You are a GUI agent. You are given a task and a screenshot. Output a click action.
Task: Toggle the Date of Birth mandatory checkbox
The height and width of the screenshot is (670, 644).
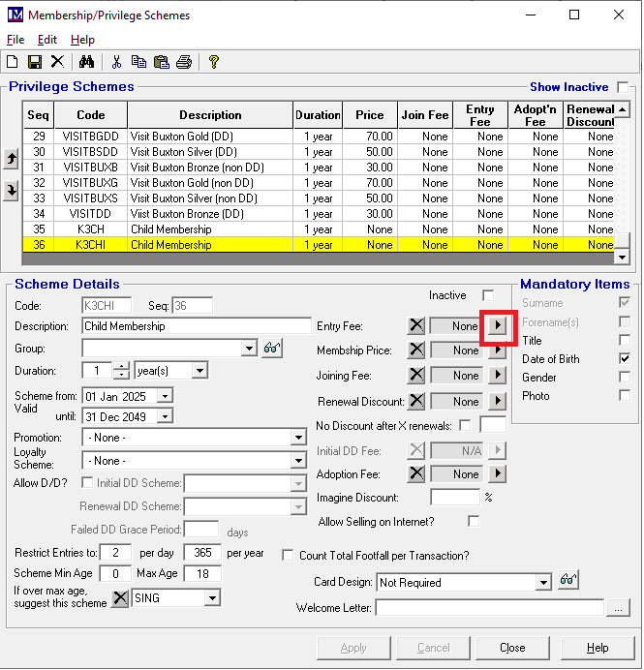point(625,359)
